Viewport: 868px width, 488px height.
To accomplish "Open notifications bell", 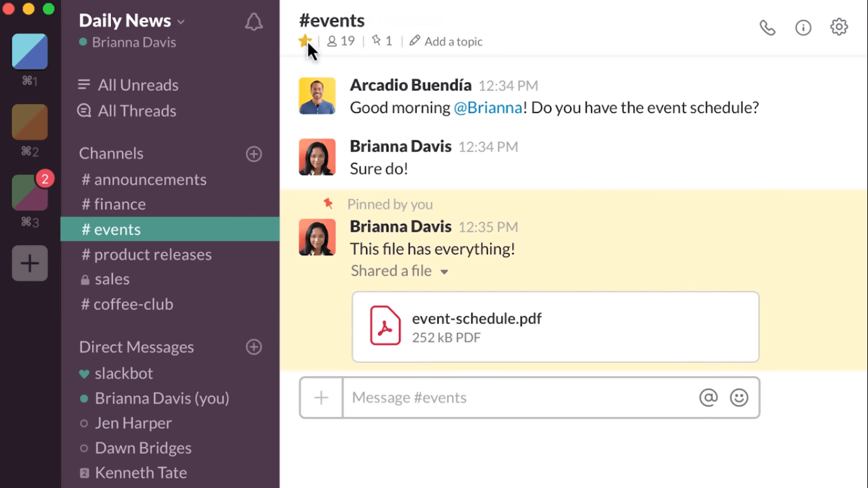I will point(254,22).
